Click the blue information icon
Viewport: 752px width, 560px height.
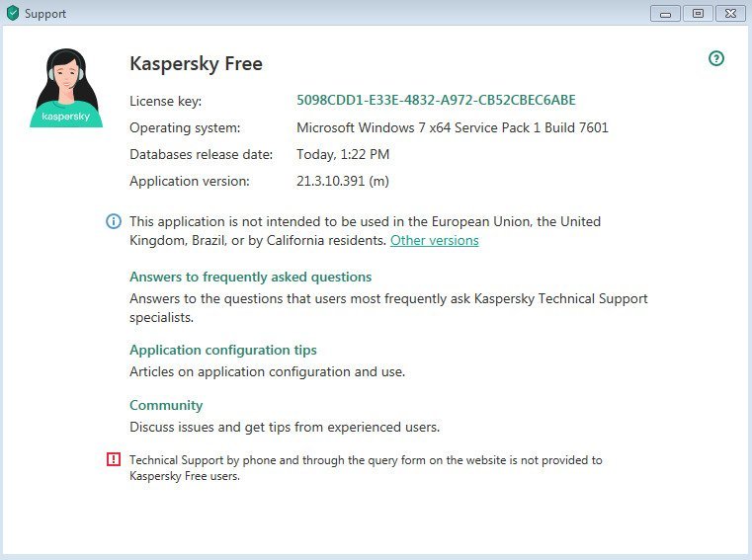tap(114, 221)
